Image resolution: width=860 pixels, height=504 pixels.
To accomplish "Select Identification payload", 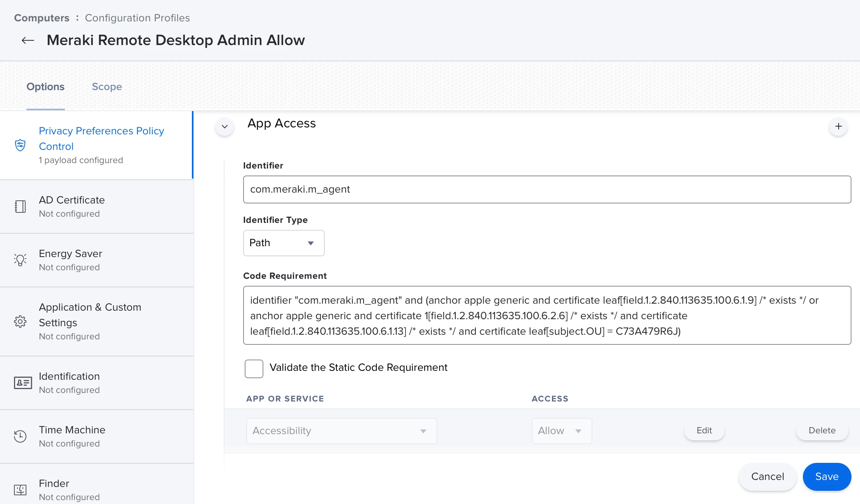I will (x=96, y=383).
